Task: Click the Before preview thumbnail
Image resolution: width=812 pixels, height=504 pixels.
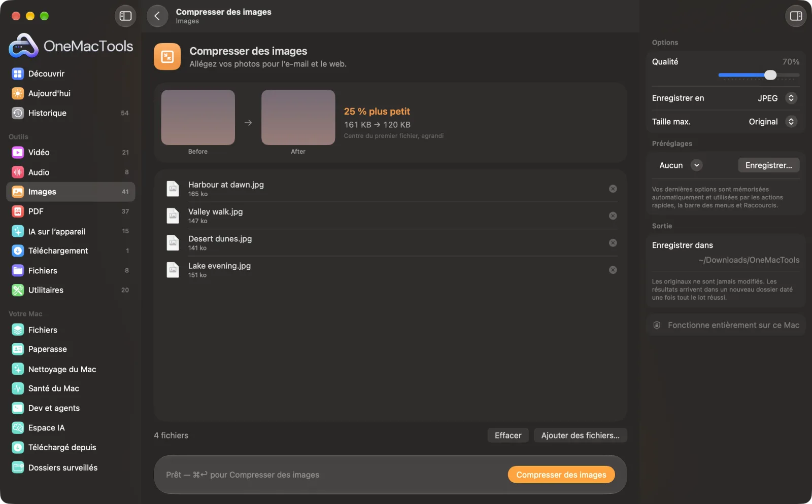Action: click(x=198, y=118)
